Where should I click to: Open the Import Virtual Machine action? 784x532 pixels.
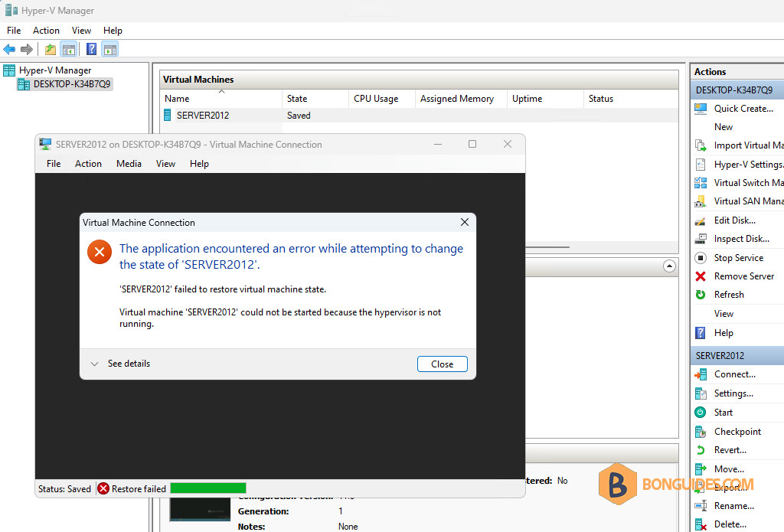748,145
